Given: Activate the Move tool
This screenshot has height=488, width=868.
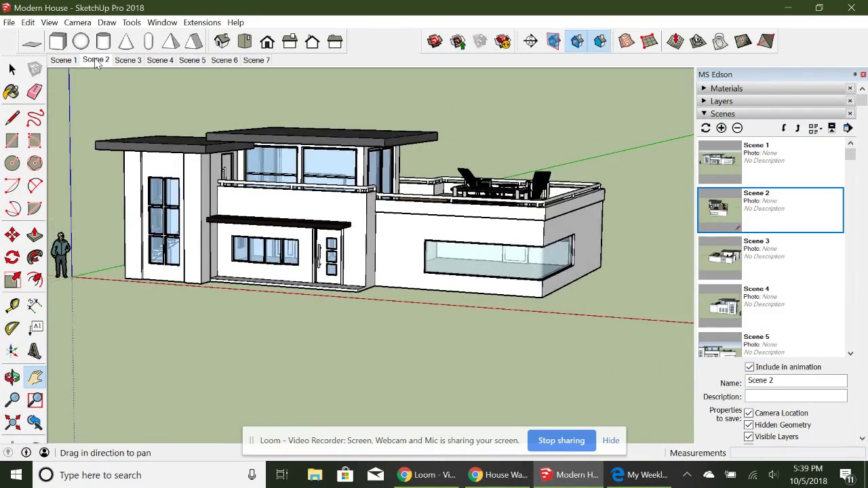Looking at the screenshot, I should 12,235.
